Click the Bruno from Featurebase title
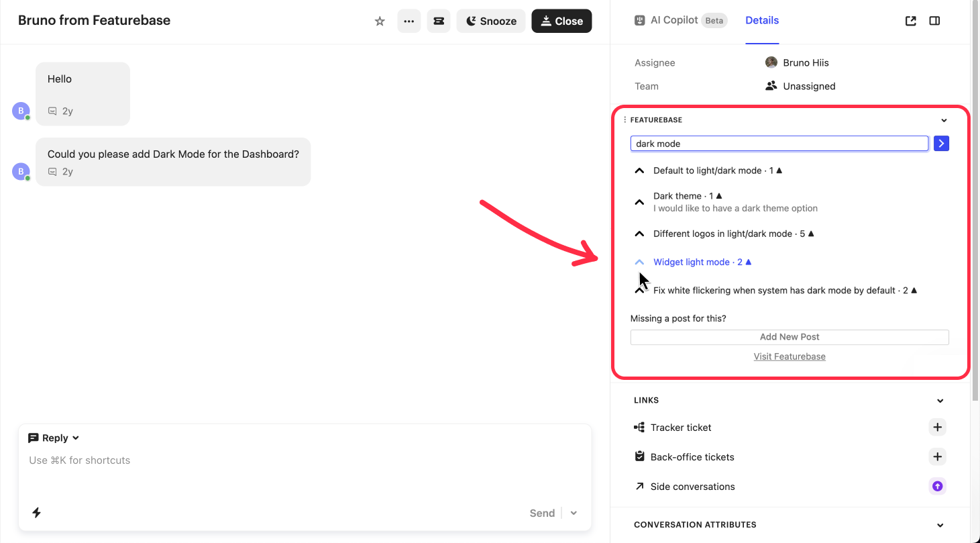Image resolution: width=980 pixels, height=543 pixels. point(94,20)
